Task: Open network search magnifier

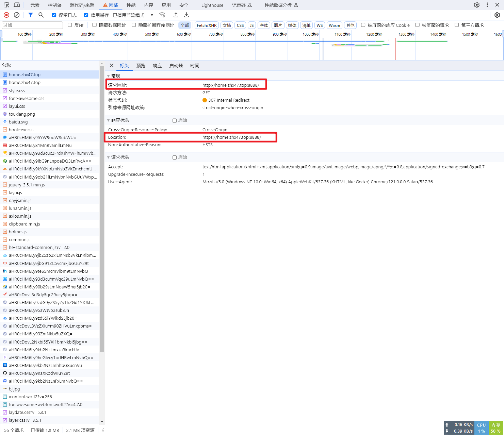Action: click(41, 15)
